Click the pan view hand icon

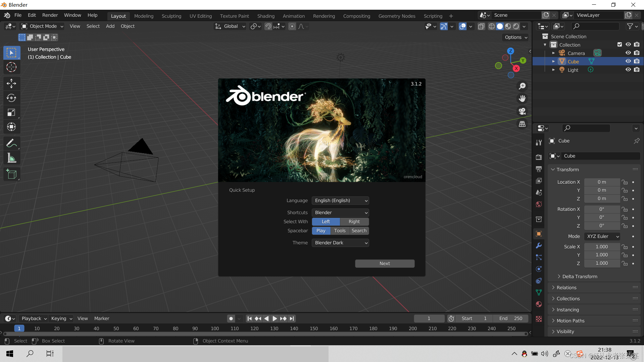(522, 99)
